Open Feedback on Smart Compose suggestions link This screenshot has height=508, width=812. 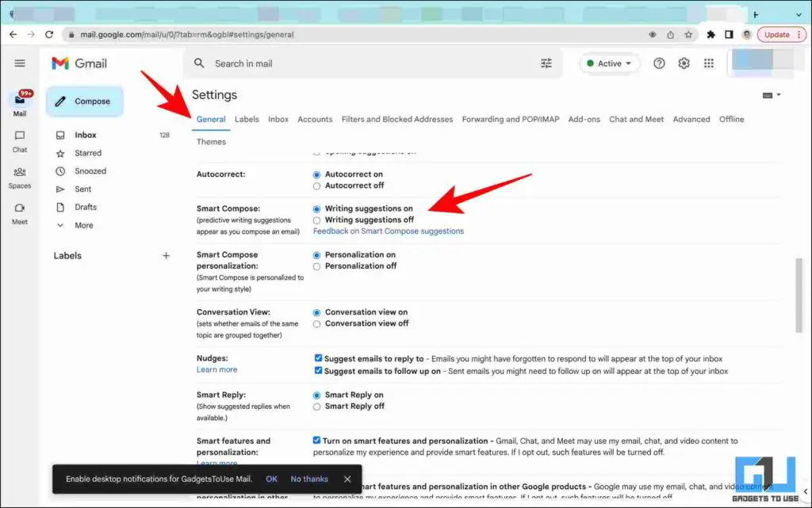(389, 231)
